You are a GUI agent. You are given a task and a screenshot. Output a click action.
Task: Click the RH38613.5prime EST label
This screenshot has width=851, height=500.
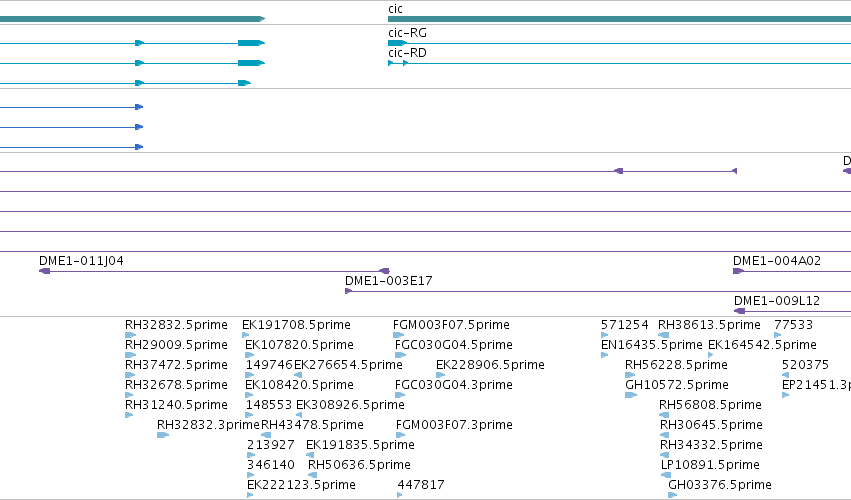point(709,325)
